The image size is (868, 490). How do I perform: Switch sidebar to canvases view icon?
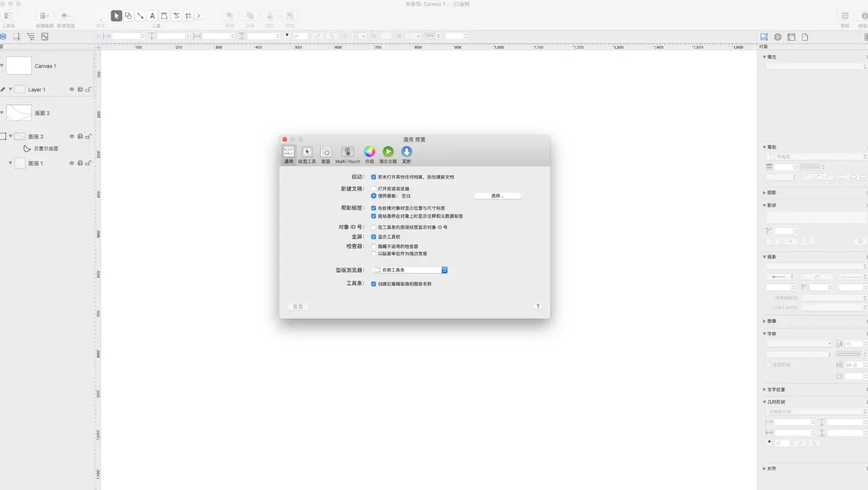click(16, 36)
